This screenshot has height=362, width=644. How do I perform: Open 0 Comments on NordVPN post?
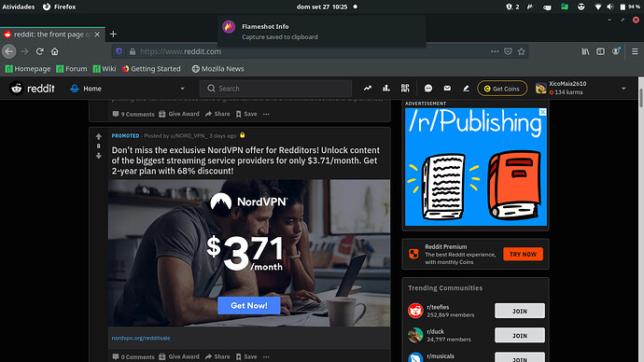click(x=133, y=356)
